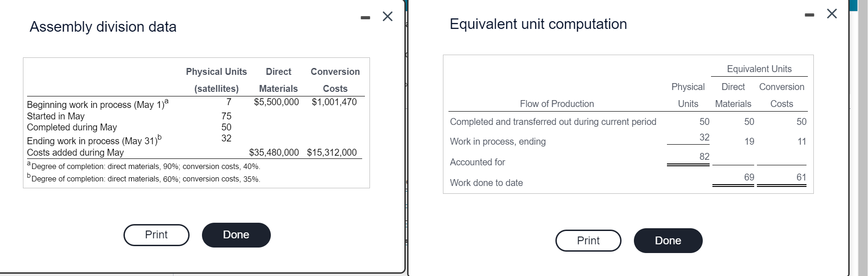Click Done in Assembly division data dialog
Viewport: 868px width, 276px height.
coord(236,235)
